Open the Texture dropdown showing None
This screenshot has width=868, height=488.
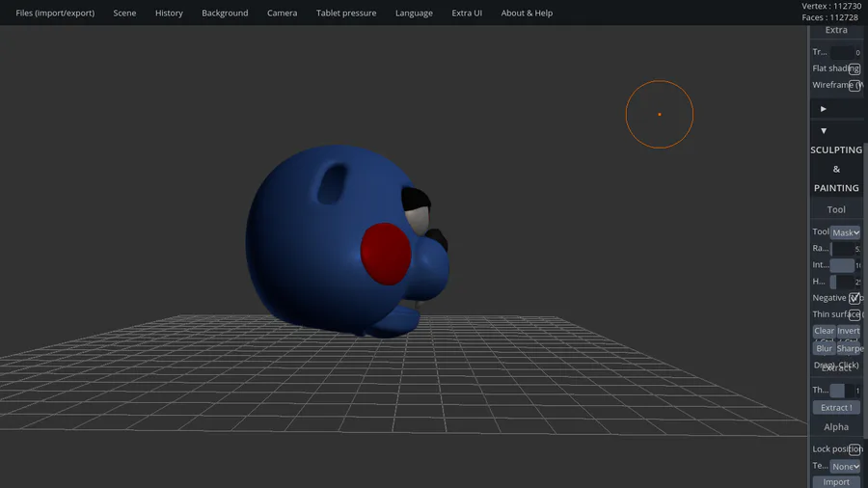845,467
